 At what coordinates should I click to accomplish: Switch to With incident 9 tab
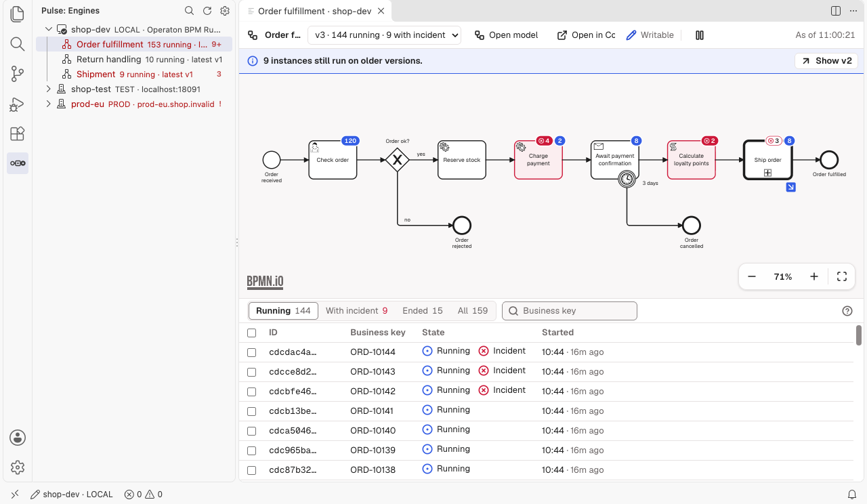click(356, 311)
